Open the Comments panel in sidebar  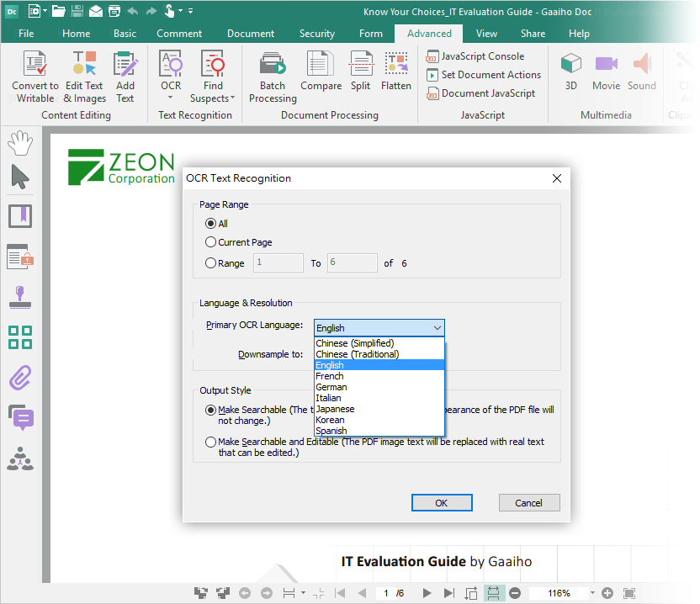pyautogui.click(x=21, y=417)
